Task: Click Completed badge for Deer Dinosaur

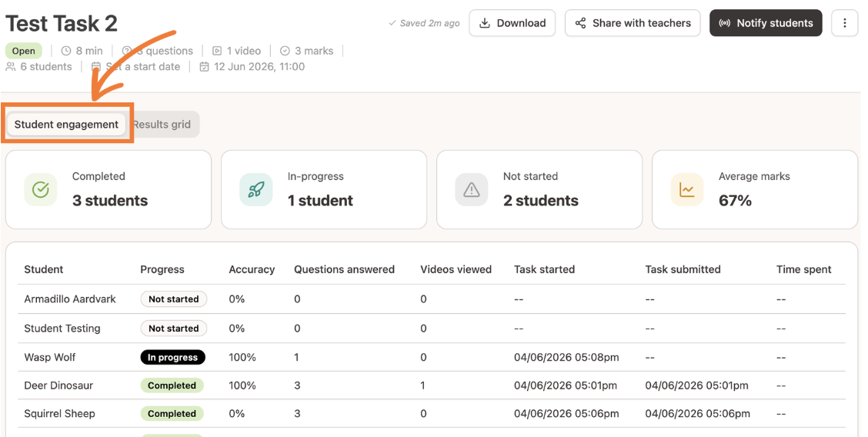Action: coord(172,385)
